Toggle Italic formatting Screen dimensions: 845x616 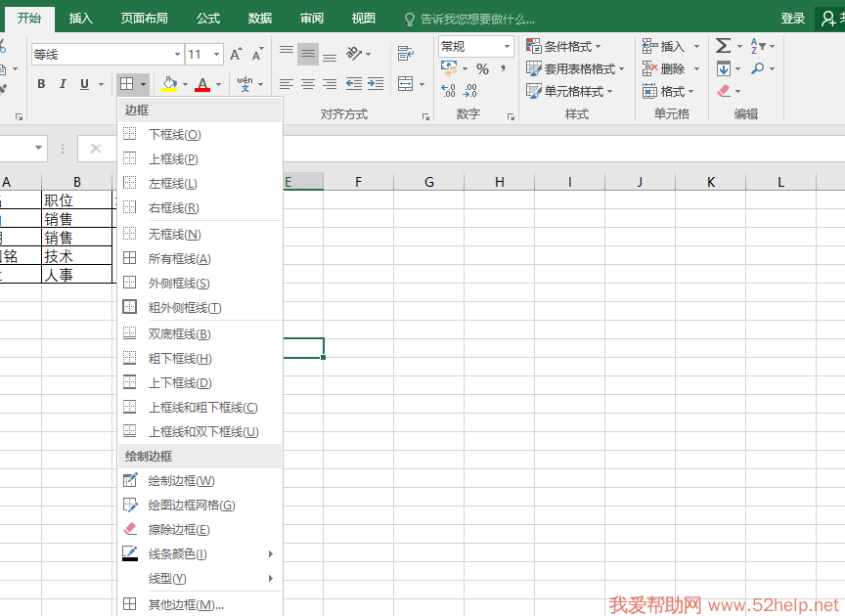(x=64, y=84)
